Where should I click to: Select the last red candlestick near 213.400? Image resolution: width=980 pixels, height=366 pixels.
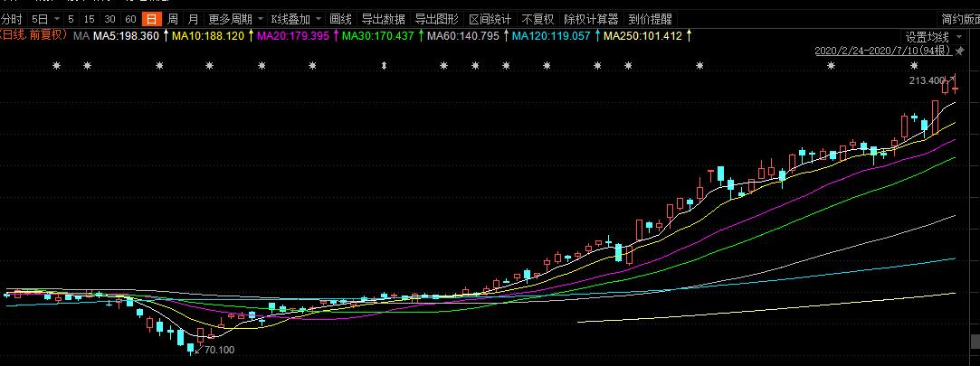click(x=955, y=85)
